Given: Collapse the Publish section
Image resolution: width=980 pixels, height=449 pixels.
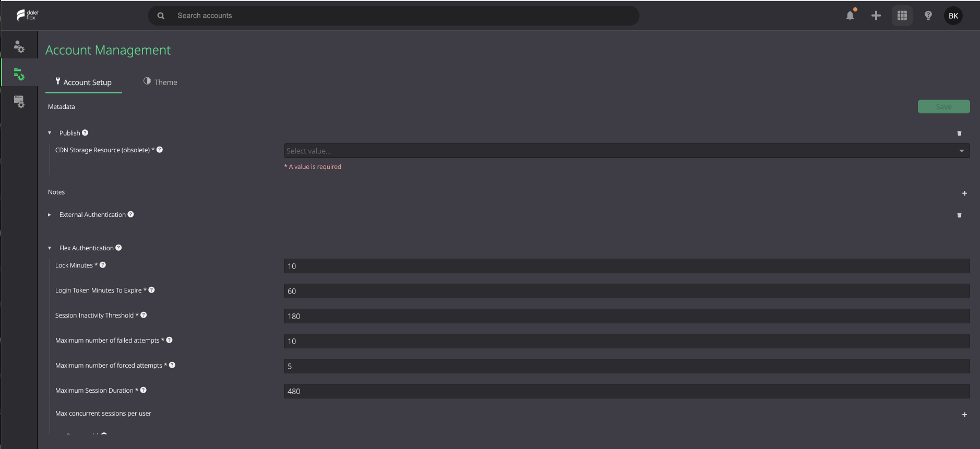Looking at the screenshot, I should click(50, 133).
